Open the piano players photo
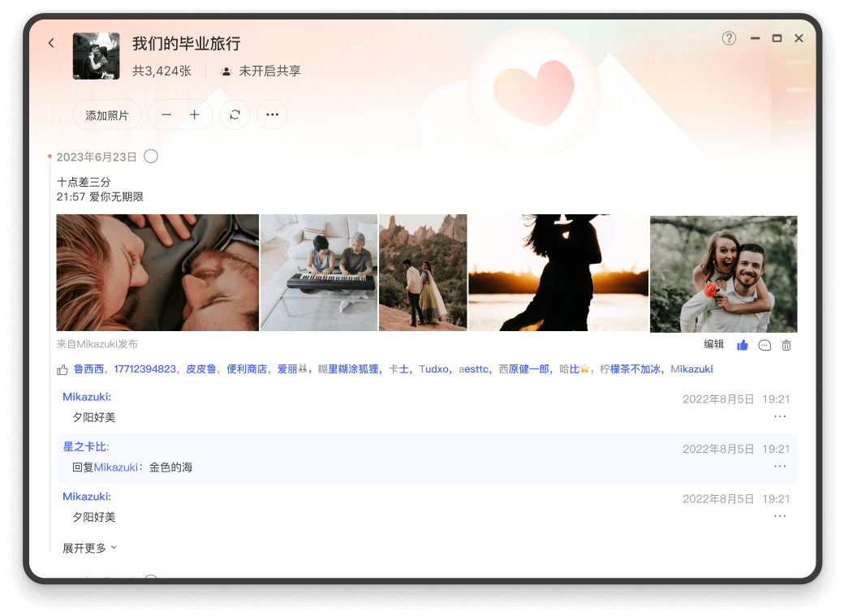This screenshot has width=844, height=616. 318,273
